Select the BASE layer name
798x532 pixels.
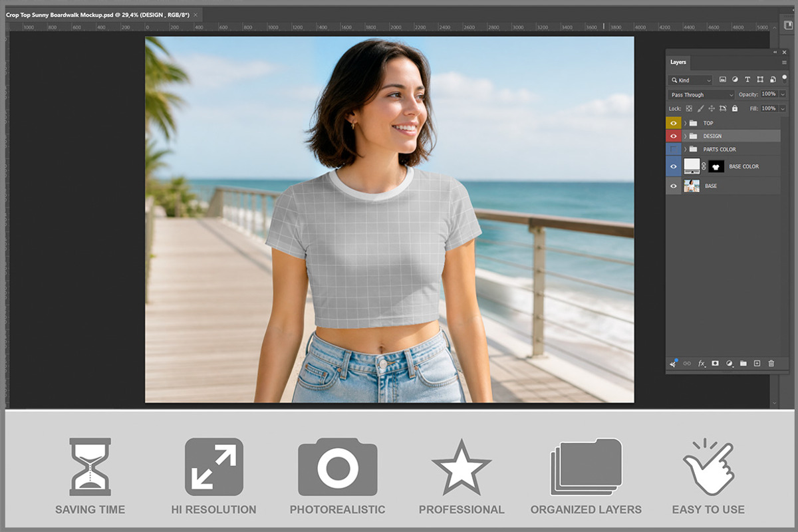(711, 186)
